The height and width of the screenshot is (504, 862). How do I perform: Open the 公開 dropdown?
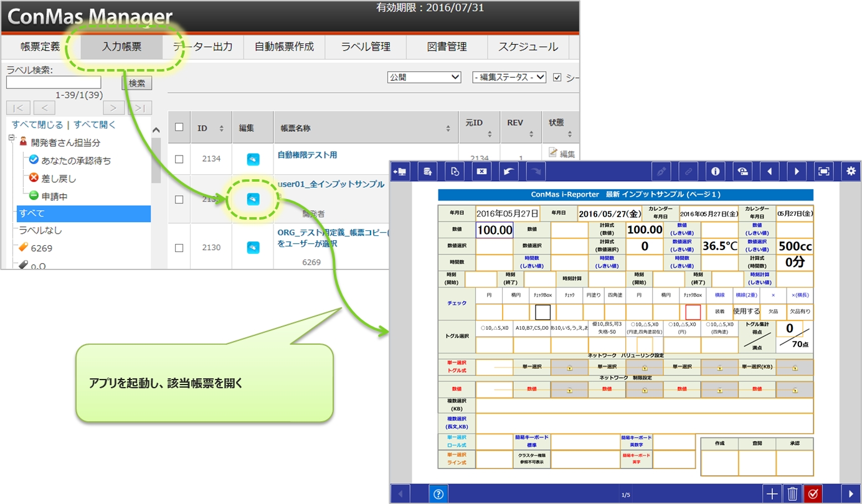click(x=424, y=77)
